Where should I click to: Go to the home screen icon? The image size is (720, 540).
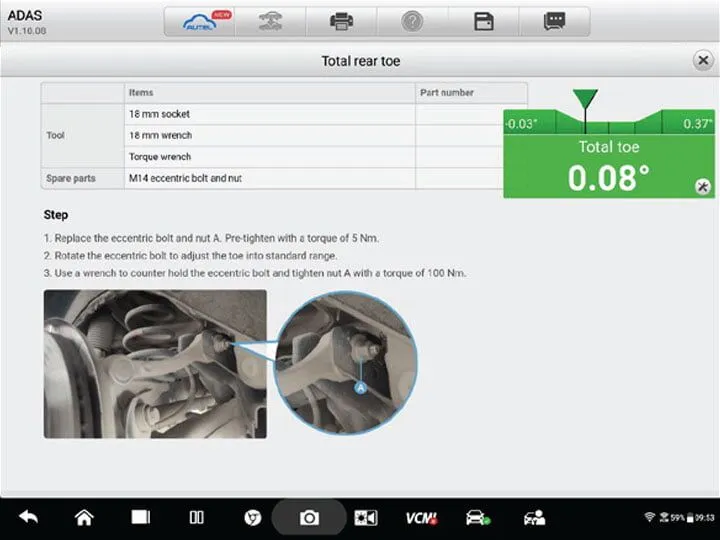point(84,517)
